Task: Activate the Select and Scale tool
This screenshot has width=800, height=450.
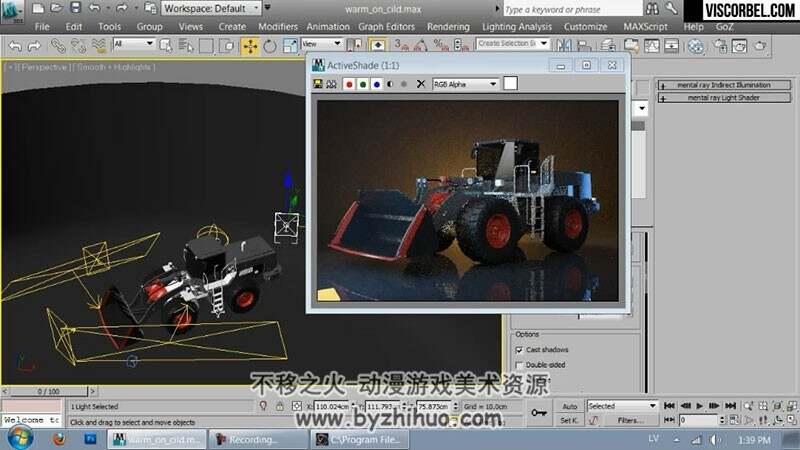Action: 290,46
